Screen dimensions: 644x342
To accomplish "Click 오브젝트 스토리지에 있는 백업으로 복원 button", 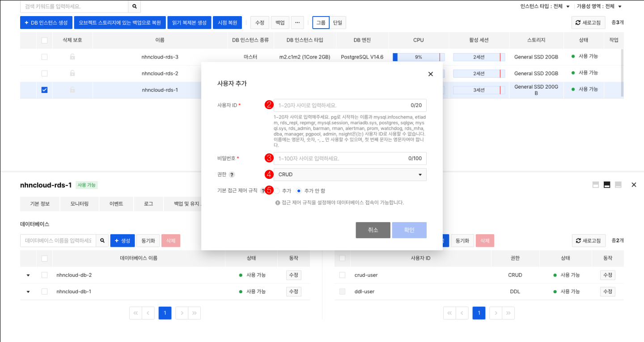I will pos(120,22).
